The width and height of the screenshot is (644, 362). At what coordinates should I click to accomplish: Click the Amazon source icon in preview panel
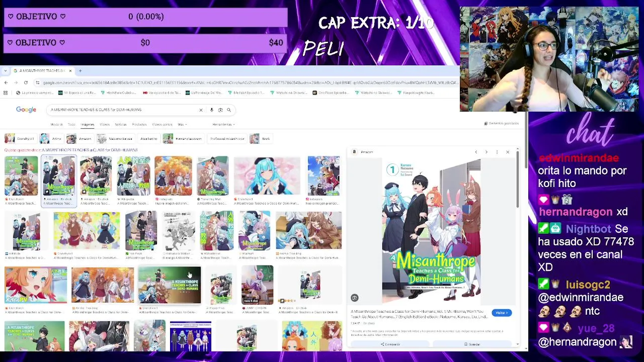pos(354,152)
